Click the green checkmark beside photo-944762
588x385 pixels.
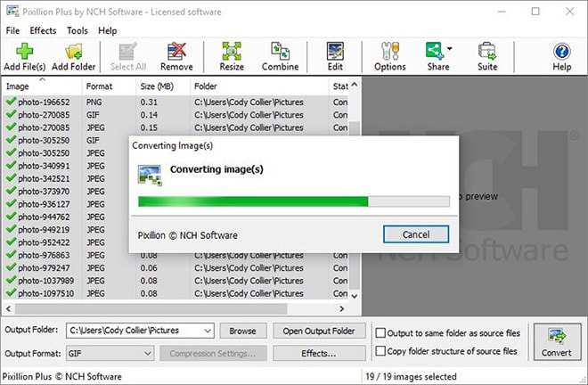point(11,217)
